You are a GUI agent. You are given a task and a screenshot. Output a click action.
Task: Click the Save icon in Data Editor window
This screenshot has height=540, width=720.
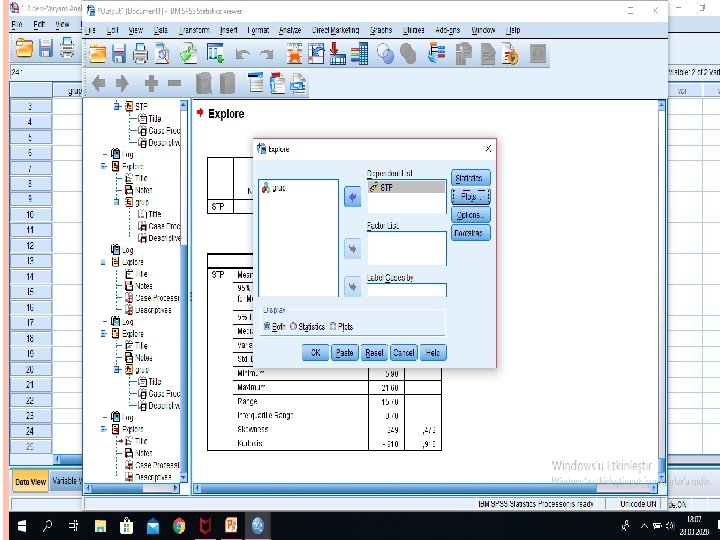click(x=46, y=47)
